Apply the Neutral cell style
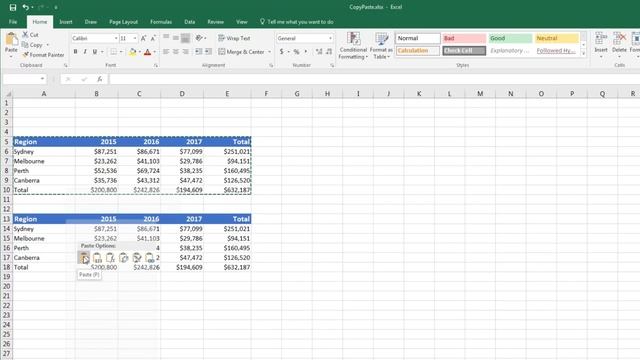 pos(557,38)
